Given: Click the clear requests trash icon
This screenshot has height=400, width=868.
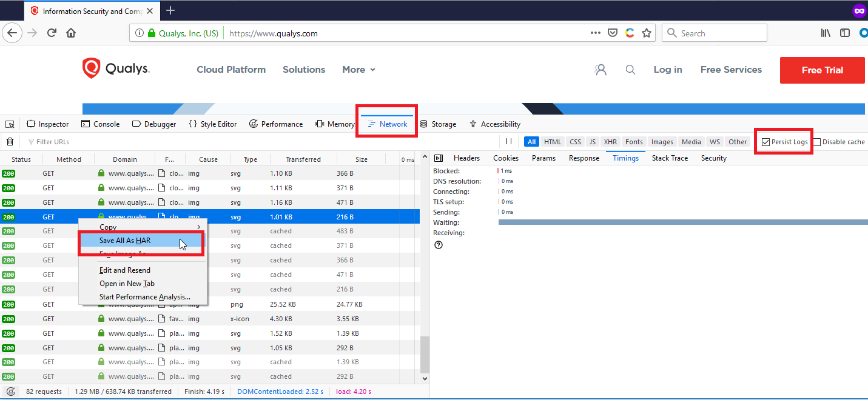Looking at the screenshot, I should 10,141.
